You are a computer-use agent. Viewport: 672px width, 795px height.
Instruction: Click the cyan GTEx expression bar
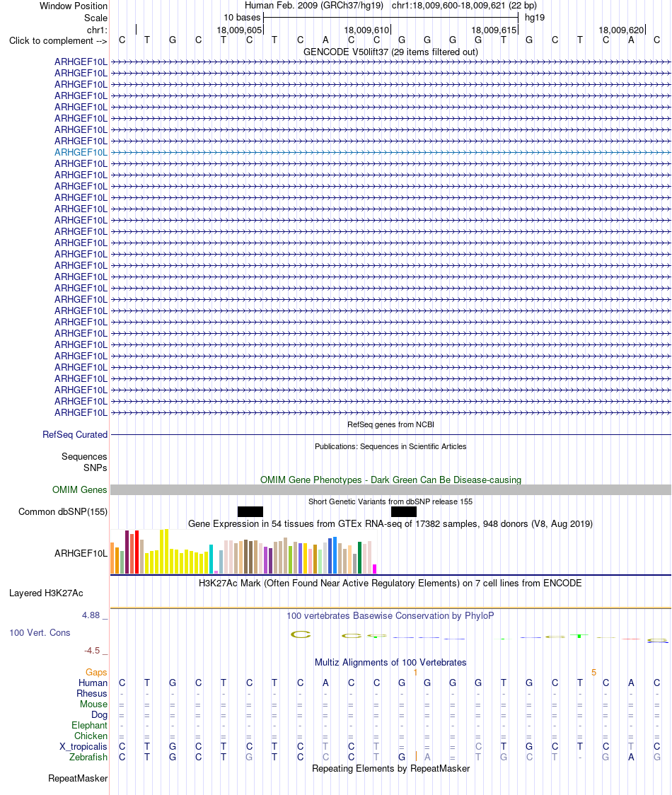click(x=211, y=559)
